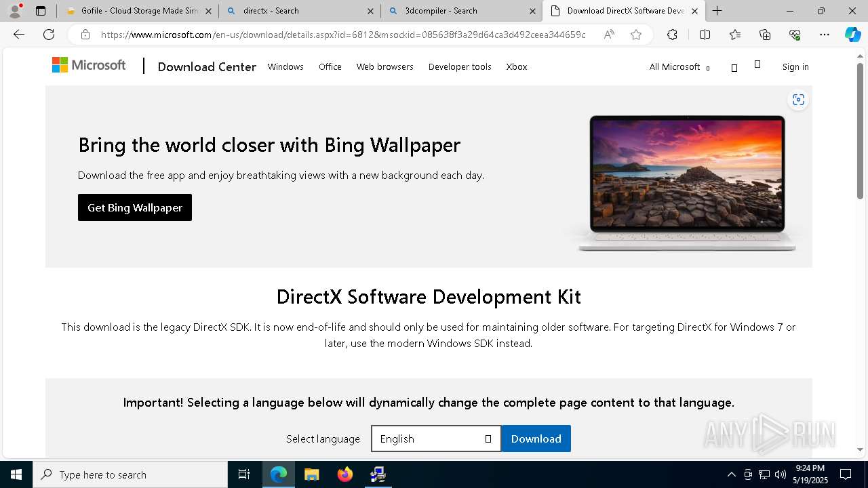Open Developer tools menu item
This screenshot has height=488, width=868.
coord(460,66)
